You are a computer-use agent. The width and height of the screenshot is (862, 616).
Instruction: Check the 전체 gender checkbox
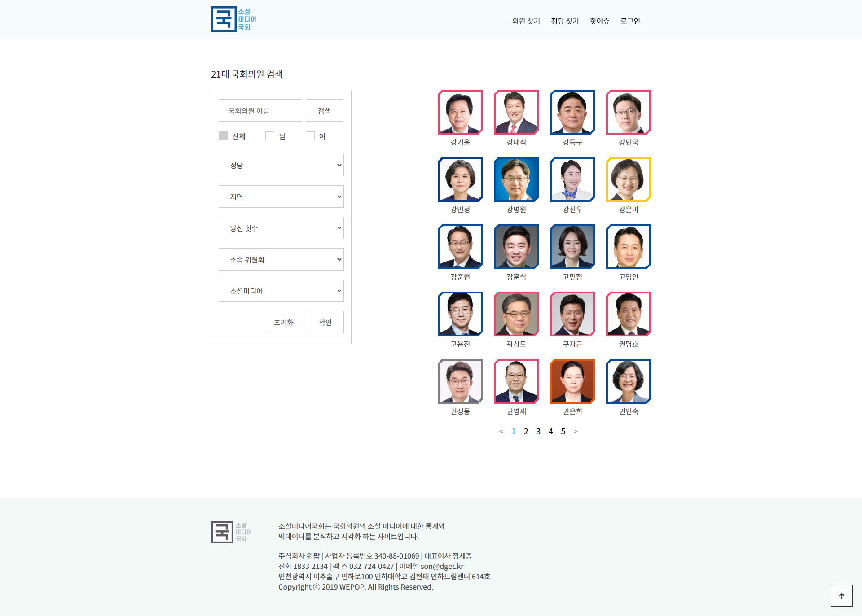coord(223,136)
